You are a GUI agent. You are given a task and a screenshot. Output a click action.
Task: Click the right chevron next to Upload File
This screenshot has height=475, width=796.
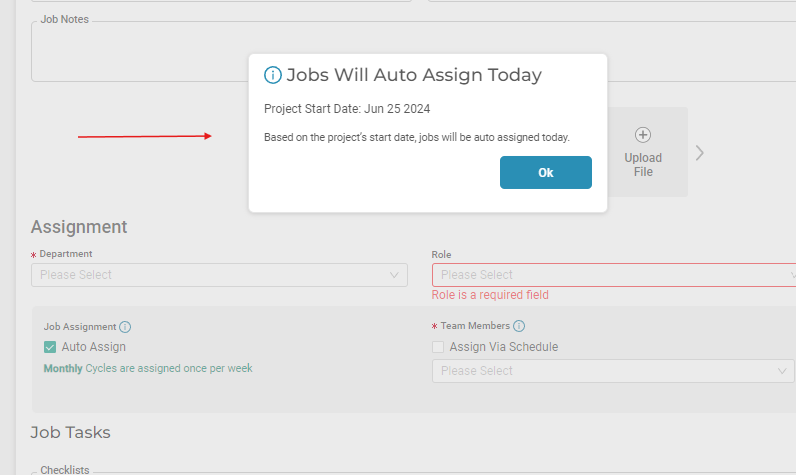pos(700,153)
